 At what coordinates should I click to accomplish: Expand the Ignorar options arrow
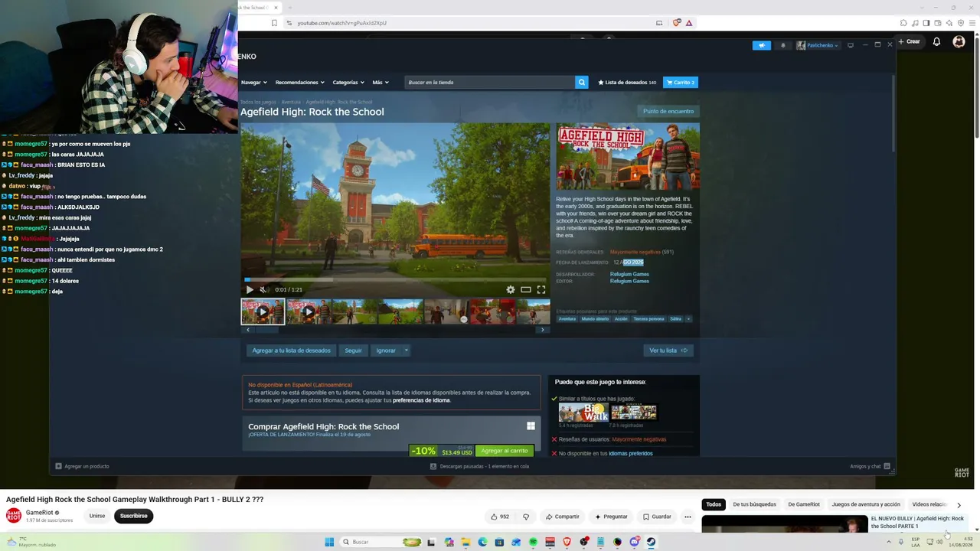[x=406, y=350]
